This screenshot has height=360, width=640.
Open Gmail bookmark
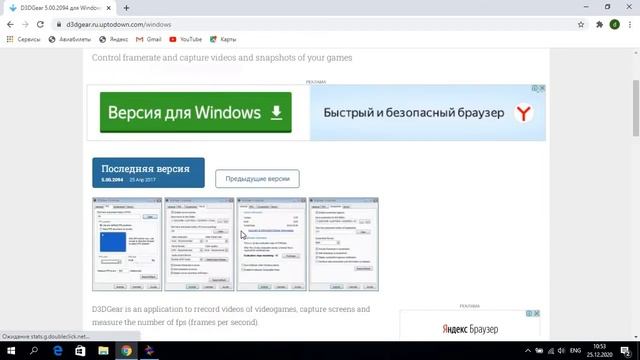pos(149,39)
